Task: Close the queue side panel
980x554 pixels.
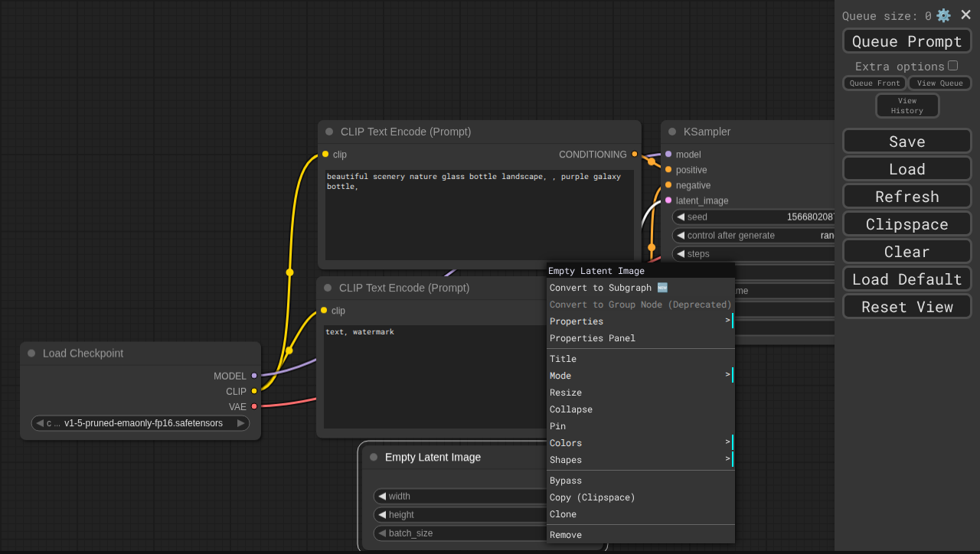Action: pyautogui.click(x=966, y=15)
